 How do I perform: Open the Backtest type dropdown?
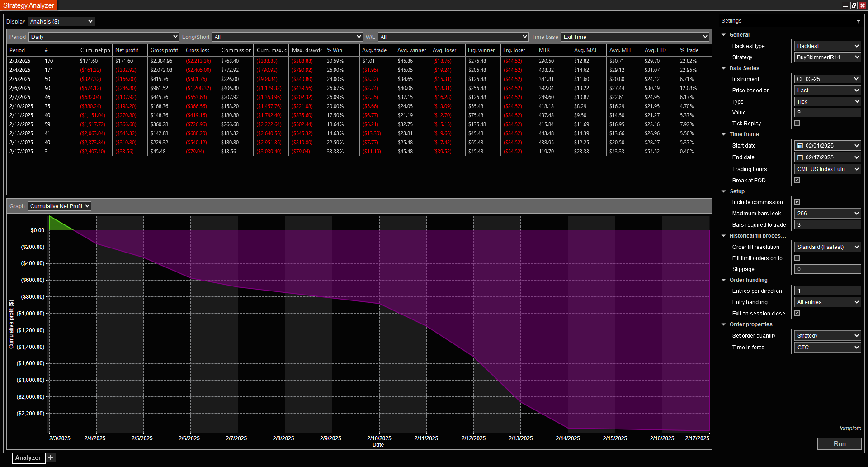click(827, 46)
